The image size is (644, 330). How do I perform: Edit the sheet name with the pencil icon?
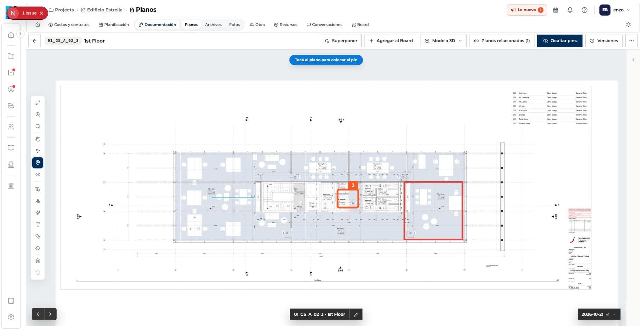coord(356,314)
